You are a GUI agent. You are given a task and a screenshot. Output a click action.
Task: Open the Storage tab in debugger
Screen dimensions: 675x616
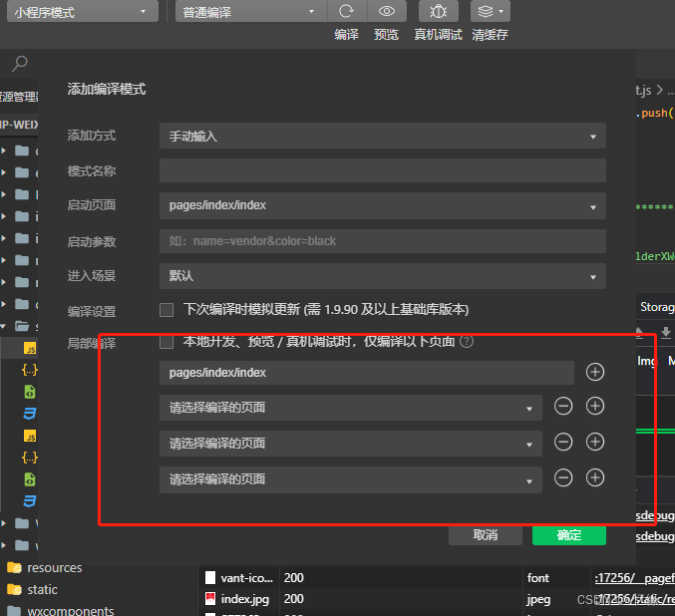pos(657,307)
